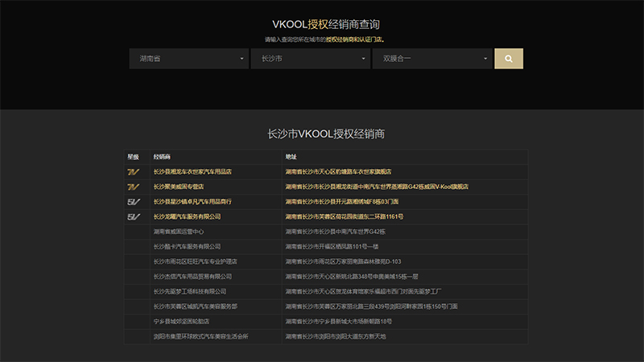Screen dimensions: 644x362
Task: Select dealer 湖南省威固运营中心
Action: [x=179, y=232]
